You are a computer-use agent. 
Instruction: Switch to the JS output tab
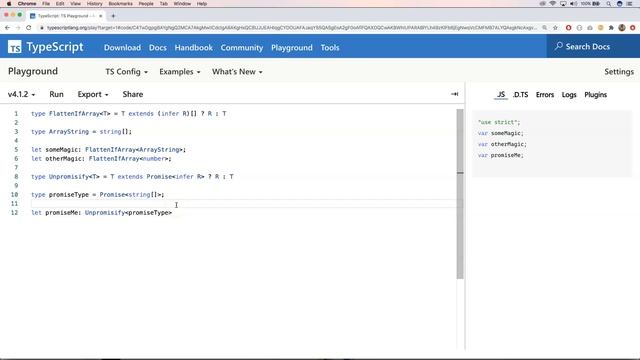pyautogui.click(x=501, y=94)
